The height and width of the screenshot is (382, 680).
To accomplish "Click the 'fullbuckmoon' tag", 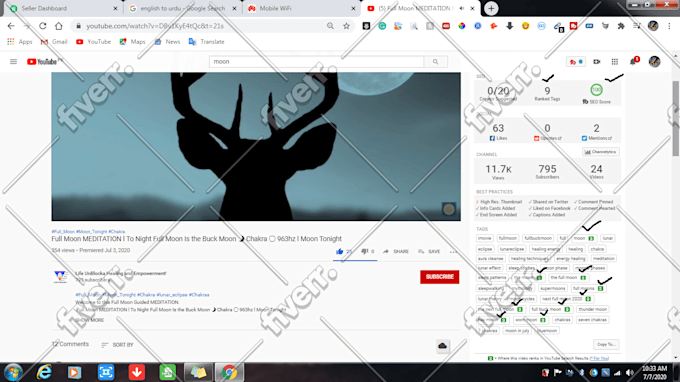I will click(x=538, y=238).
